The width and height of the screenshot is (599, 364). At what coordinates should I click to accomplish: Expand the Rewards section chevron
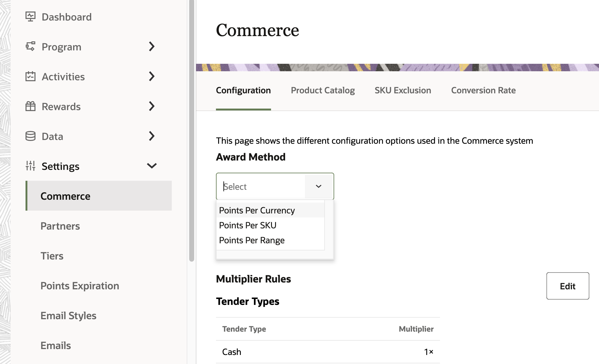(152, 106)
